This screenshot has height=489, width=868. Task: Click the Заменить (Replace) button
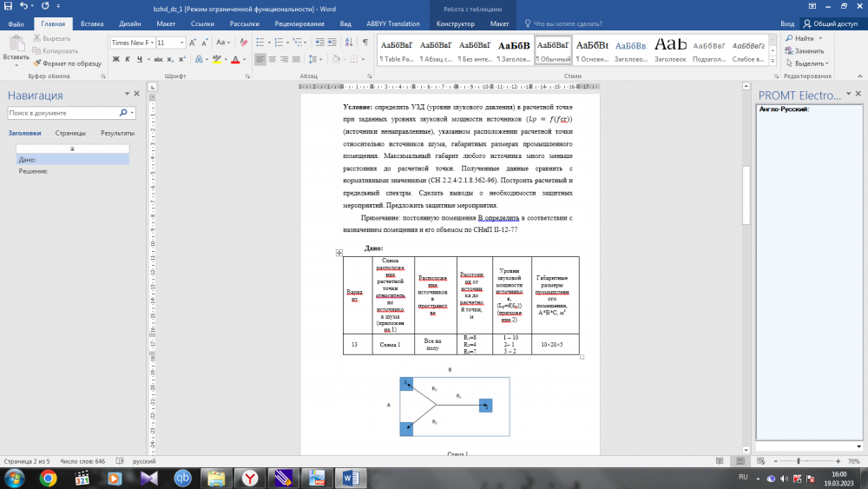point(805,51)
